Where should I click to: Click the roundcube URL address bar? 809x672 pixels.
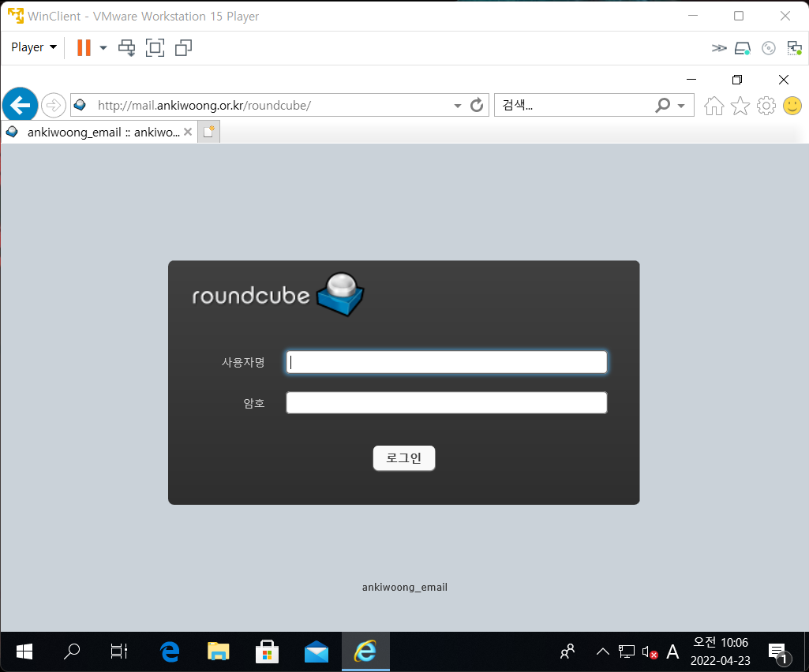coord(268,105)
